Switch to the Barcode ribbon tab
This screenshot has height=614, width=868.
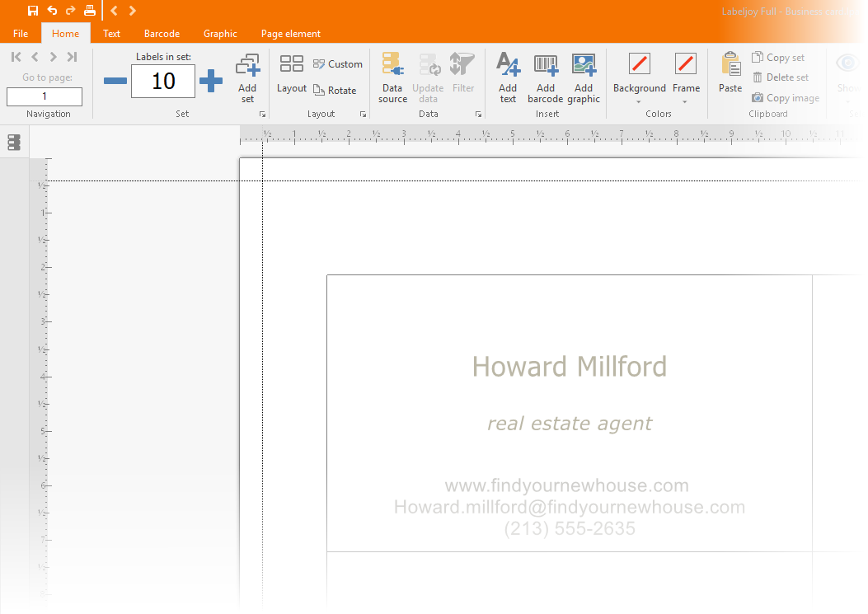[162, 34]
